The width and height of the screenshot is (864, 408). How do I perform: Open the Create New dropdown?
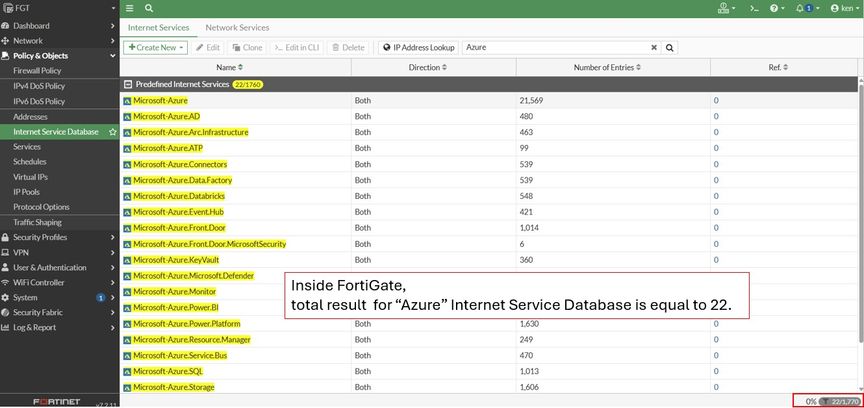click(155, 47)
